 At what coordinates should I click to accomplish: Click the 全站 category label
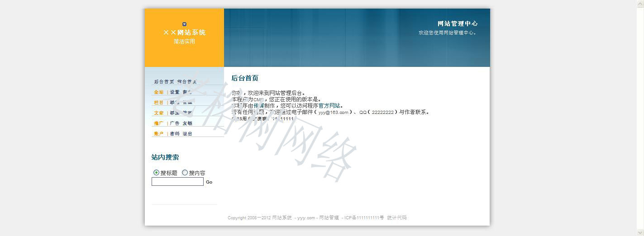point(159,92)
